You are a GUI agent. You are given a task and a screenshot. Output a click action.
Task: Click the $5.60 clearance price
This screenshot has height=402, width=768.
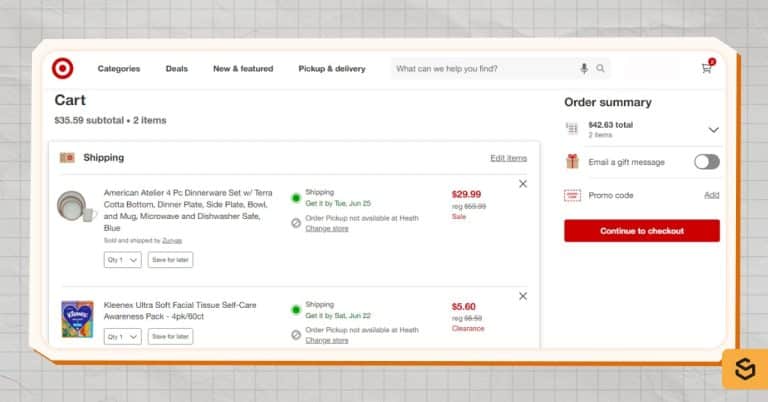tap(463, 307)
